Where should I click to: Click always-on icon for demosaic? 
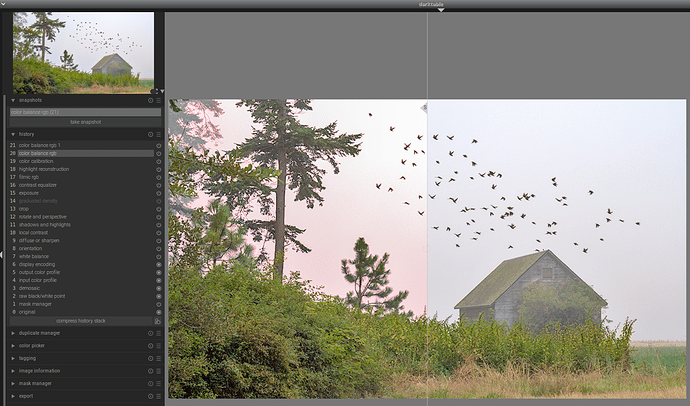158,289
